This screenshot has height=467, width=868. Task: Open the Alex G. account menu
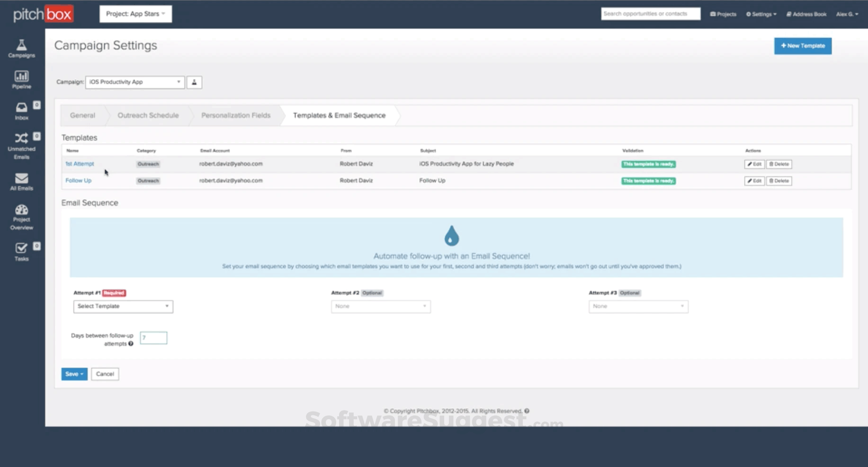click(x=847, y=14)
